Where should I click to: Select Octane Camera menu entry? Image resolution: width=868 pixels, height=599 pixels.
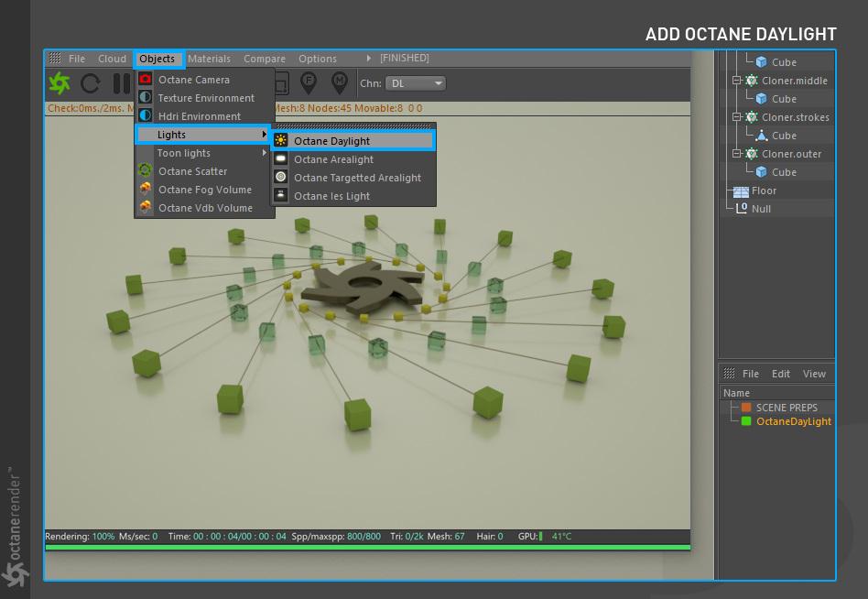pyautogui.click(x=205, y=79)
